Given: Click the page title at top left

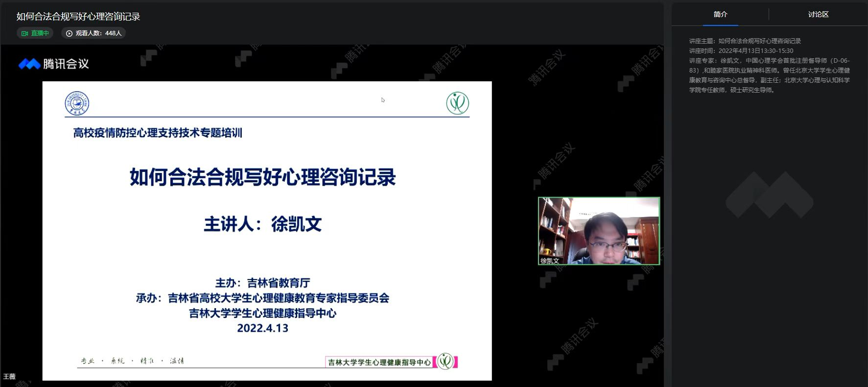Looking at the screenshot, I should pyautogui.click(x=78, y=17).
